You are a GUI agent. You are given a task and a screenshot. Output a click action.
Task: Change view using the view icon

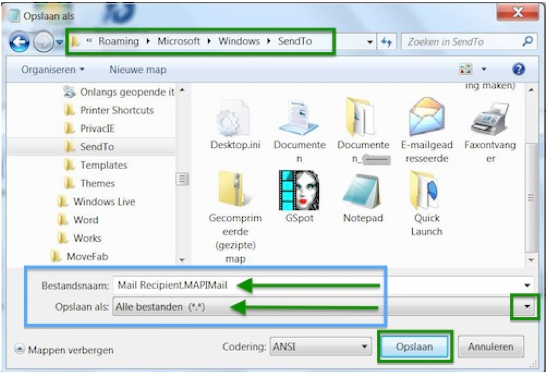466,69
